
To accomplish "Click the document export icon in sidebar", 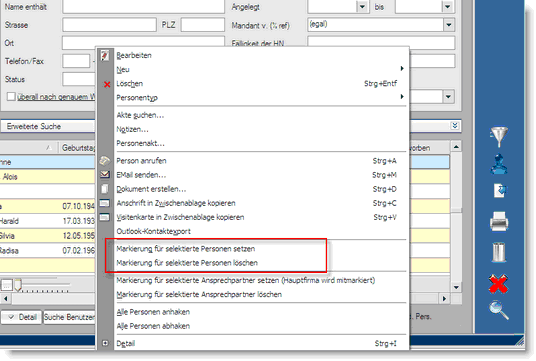I will pos(500,191).
